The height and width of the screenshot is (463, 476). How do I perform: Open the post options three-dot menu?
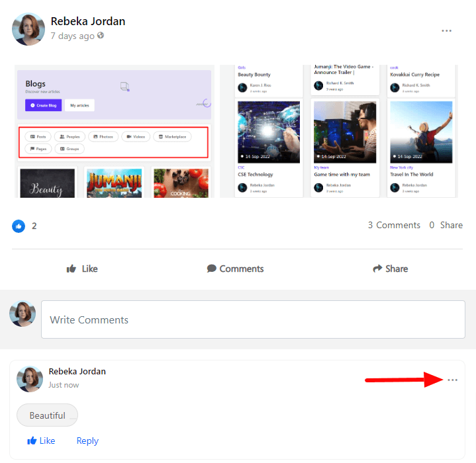(447, 30)
